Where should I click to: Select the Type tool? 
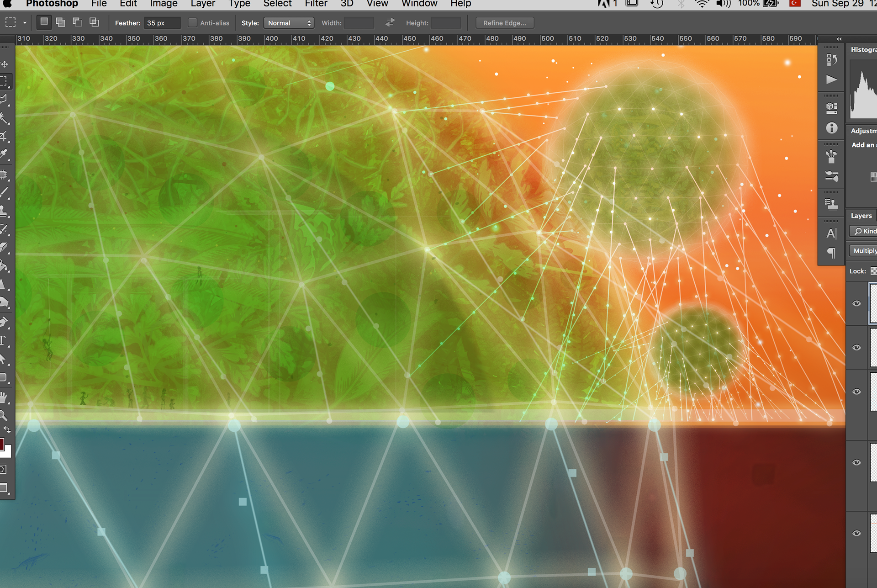coord(4,341)
